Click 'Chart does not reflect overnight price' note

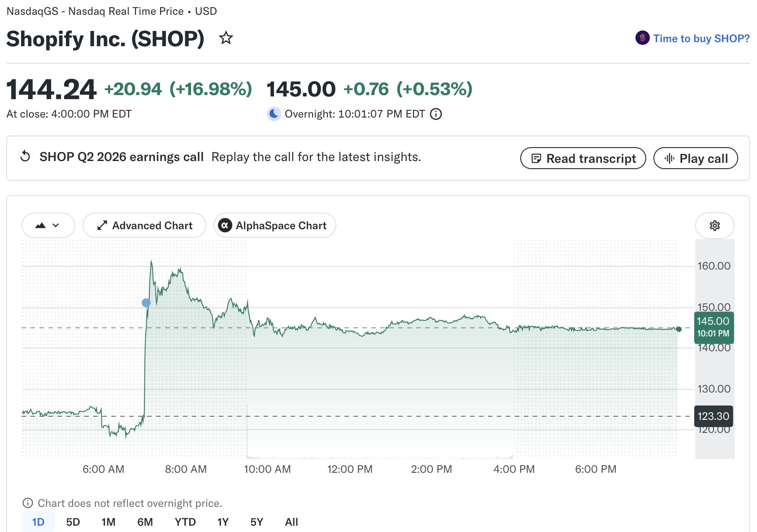pyautogui.click(x=130, y=503)
